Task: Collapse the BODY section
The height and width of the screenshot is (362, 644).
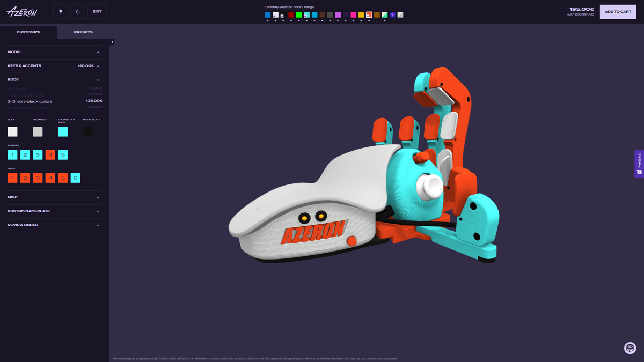Action: [54, 80]
